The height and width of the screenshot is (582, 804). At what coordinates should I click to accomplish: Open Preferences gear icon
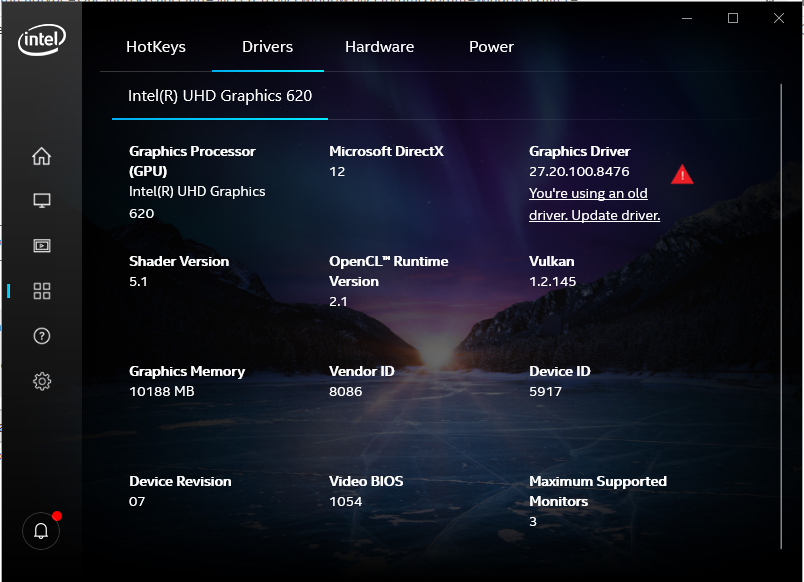pyautogui.click(x=42, y=381)
